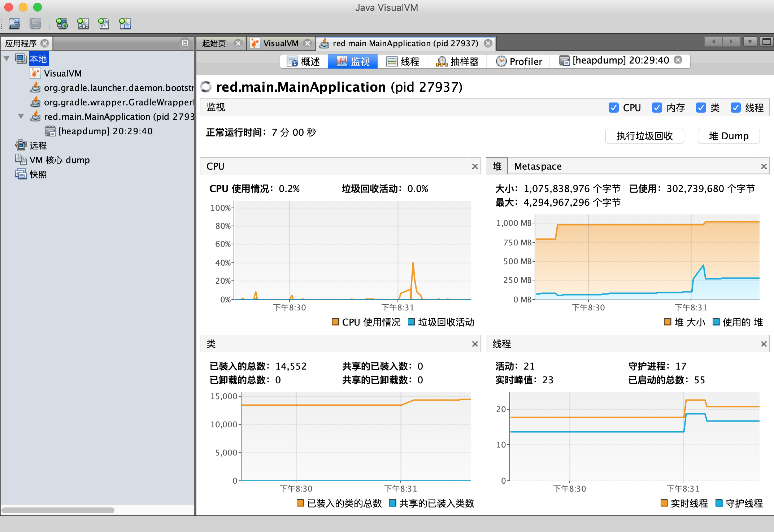Click Add Application Snapshot toolbar icon
Viewport: 774px width, 532px height.
tap(125, 24)
